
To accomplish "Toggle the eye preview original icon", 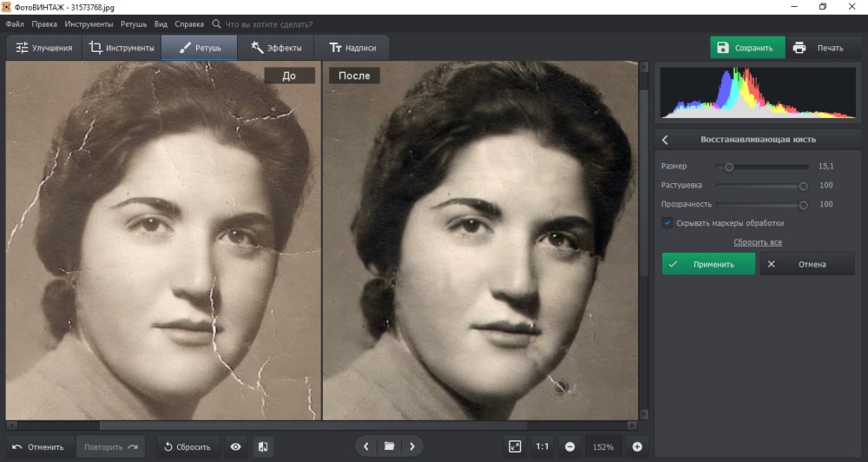I will pos(236,446).
